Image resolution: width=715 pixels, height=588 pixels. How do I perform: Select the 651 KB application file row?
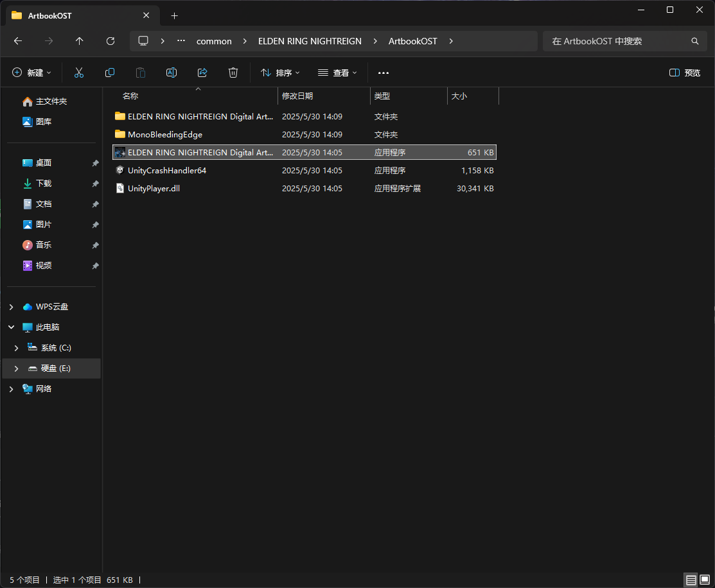click(x=304, y=152)
